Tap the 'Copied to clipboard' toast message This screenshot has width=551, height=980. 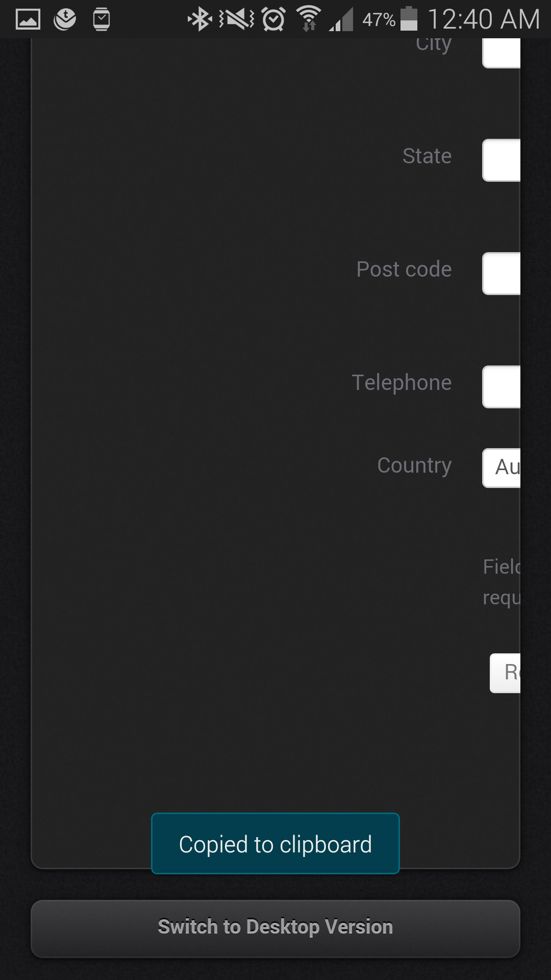[x=275, y=844]
